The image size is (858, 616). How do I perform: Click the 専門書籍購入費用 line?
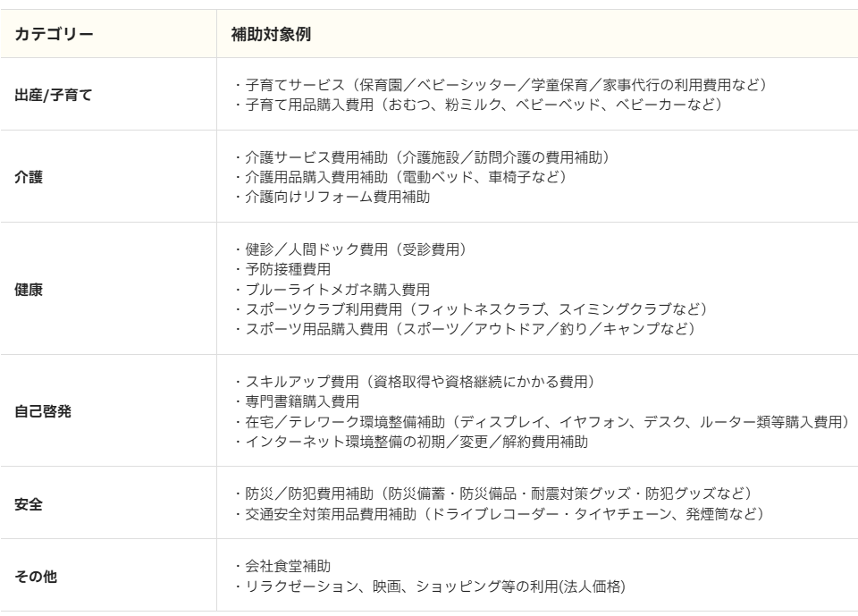pyautogui.click(x=294, y=401)
